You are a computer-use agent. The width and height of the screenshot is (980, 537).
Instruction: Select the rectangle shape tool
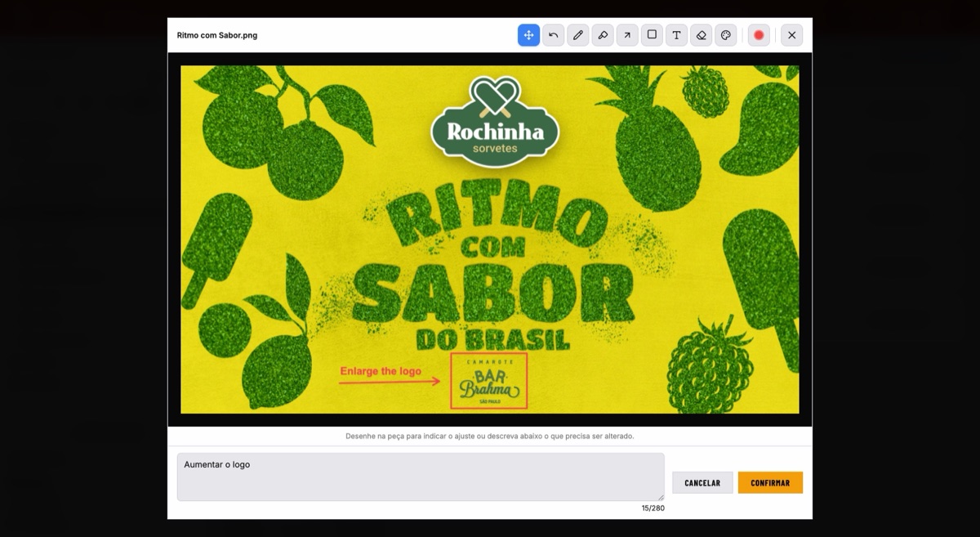pos(652,35)
